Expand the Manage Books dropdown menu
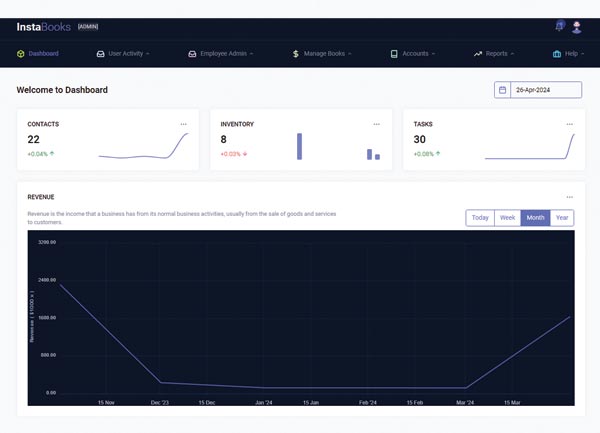Screen dimensions: 600x433 (322, 53)
